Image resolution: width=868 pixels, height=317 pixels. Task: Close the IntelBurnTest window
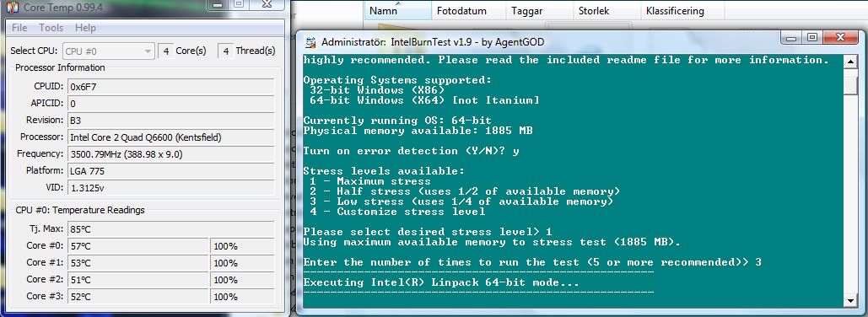pos(840,38)
